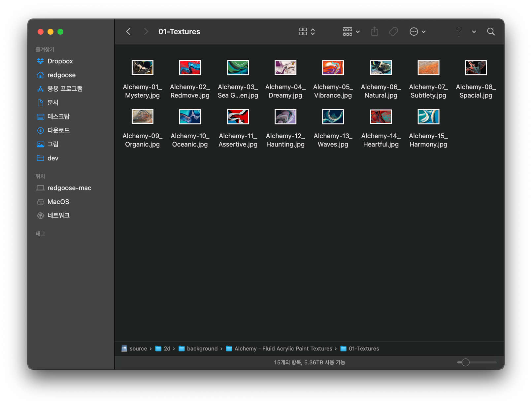Click the question mark help icon
This screenshot has width=532, height=406.
[x=459, y=32]
